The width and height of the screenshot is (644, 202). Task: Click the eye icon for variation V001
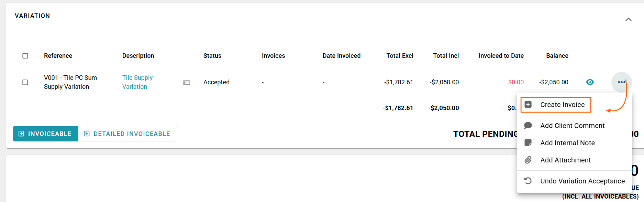coord(590,82)
